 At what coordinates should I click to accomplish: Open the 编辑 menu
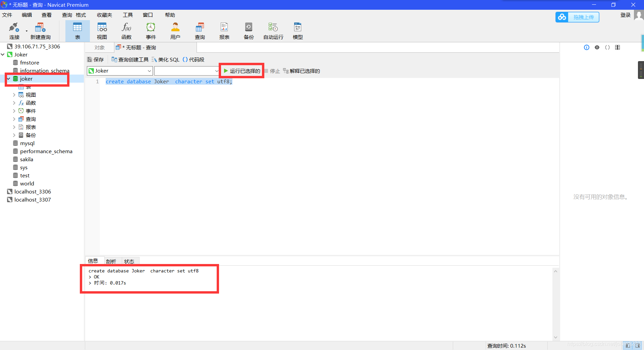tap(27, 15)
